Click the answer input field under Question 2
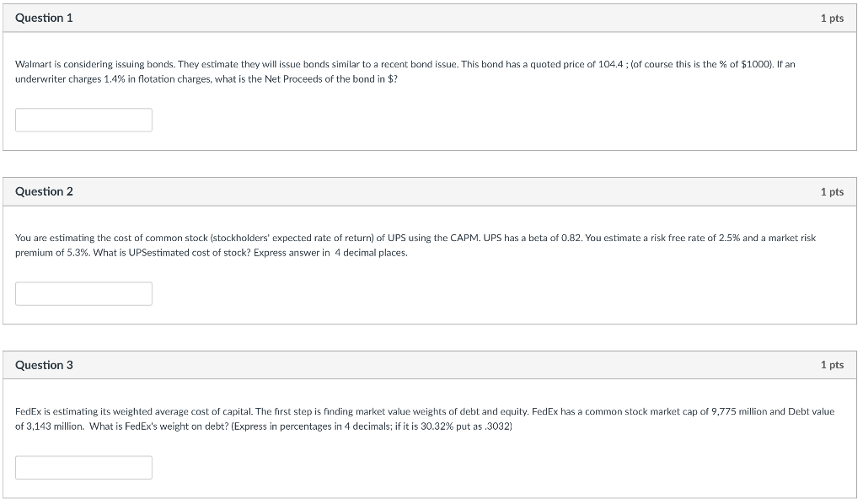The width and height of the screenshot is (863, 504). pyautogui.click(x=83, y=293)
